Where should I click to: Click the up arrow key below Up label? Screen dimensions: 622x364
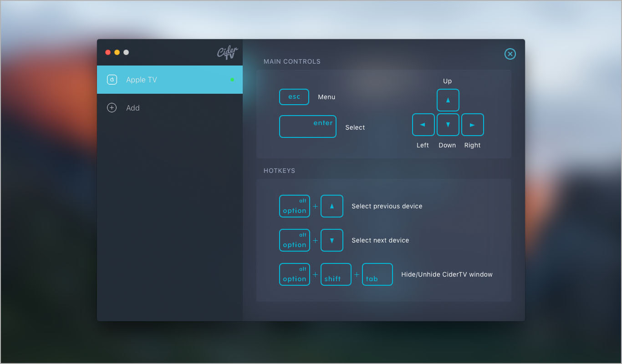tap(448, 100)
